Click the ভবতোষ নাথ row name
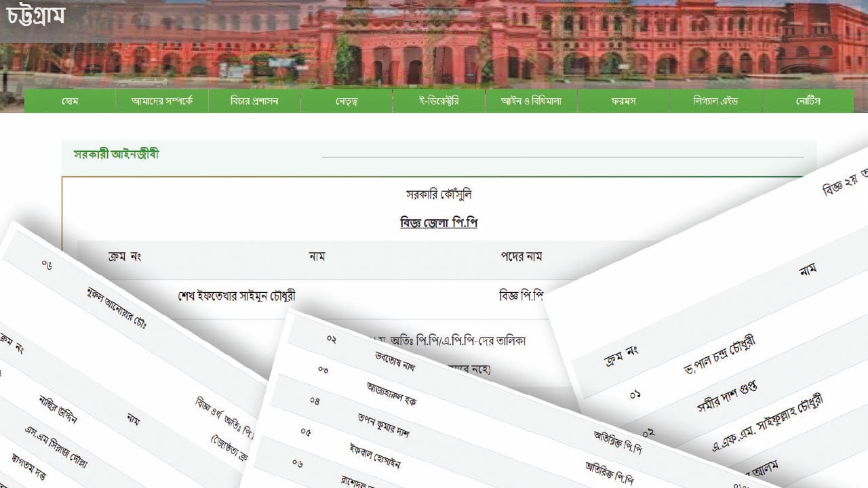This screenshot has height=488, width=868. pyautogui.click(x=395, y=362)
